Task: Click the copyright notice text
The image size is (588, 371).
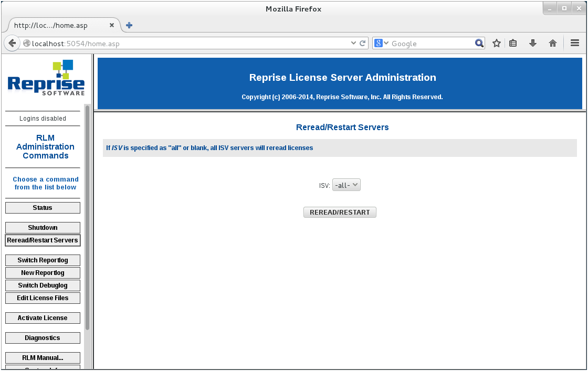Action: point(342,97)
